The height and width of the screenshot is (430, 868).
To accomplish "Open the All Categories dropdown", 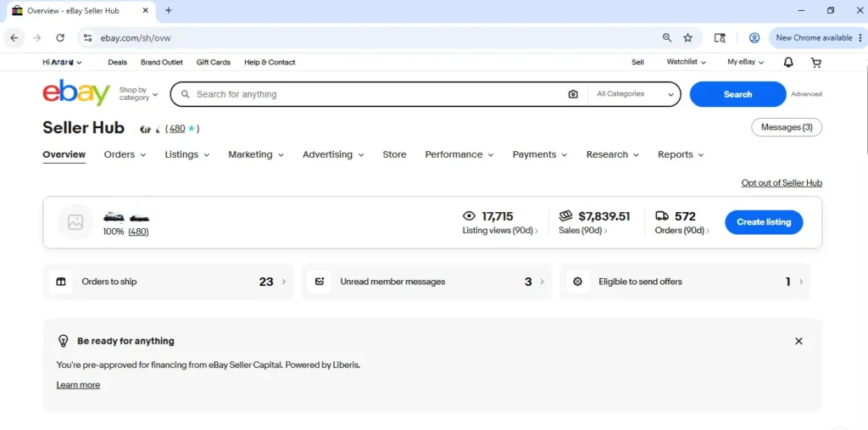I will coord(634,94).
